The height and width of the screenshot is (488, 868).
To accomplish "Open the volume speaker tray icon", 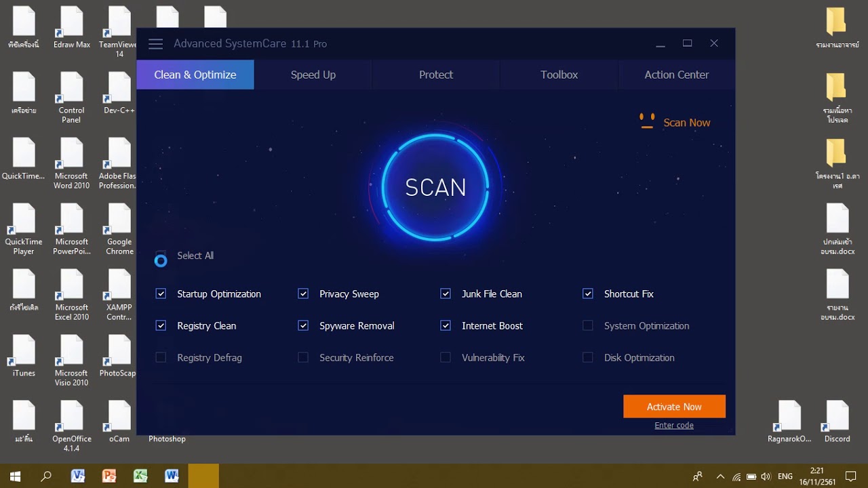I will 766,476.
